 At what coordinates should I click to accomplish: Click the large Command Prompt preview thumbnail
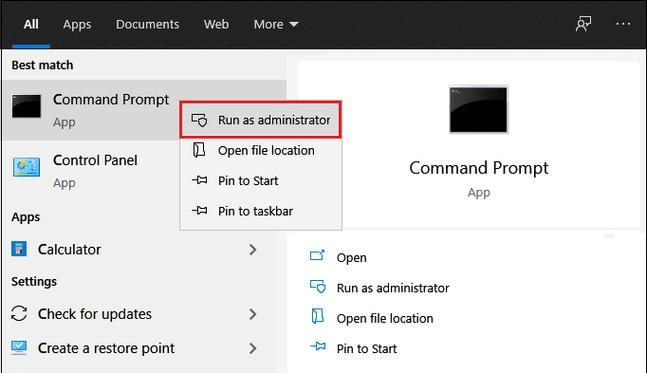479,110
